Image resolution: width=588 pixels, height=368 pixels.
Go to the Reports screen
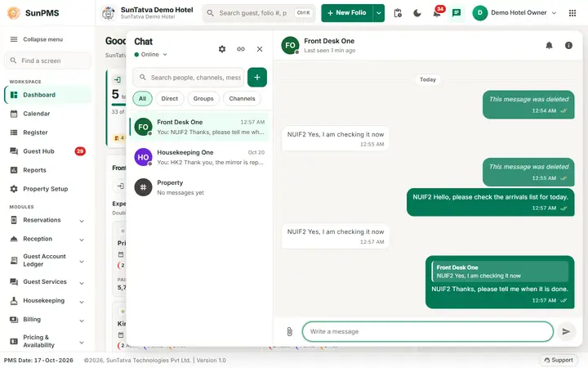48,170
